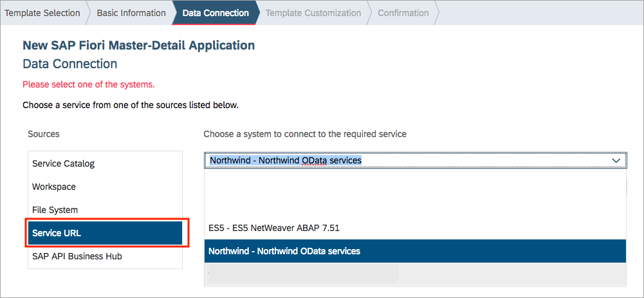
Task: Pick Northwind OData services from dropdown list
Action: (x=415, y=251)
